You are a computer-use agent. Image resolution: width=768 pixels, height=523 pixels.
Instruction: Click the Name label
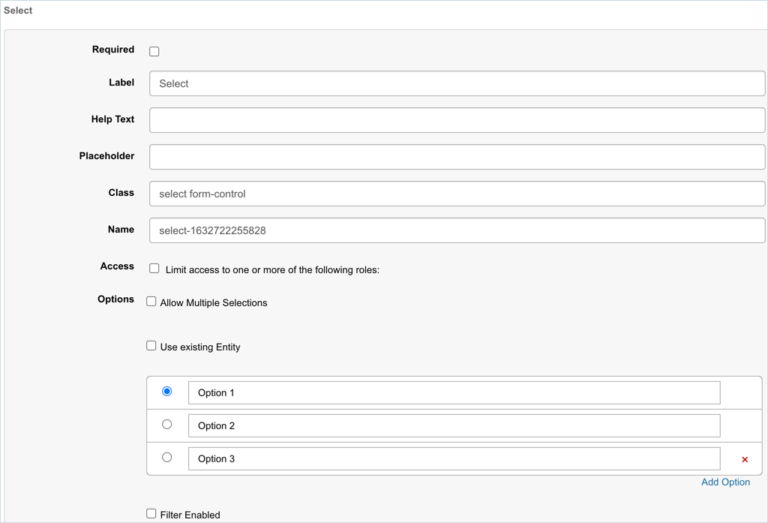[121, 229]
